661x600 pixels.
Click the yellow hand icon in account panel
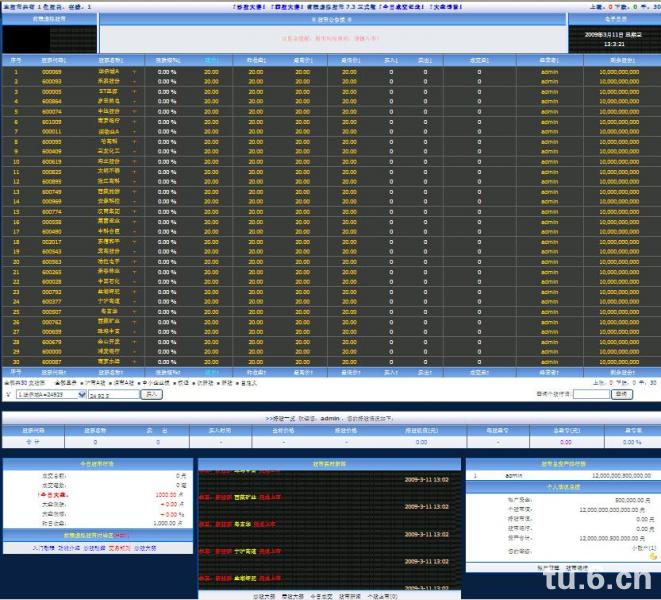[653, 557]
